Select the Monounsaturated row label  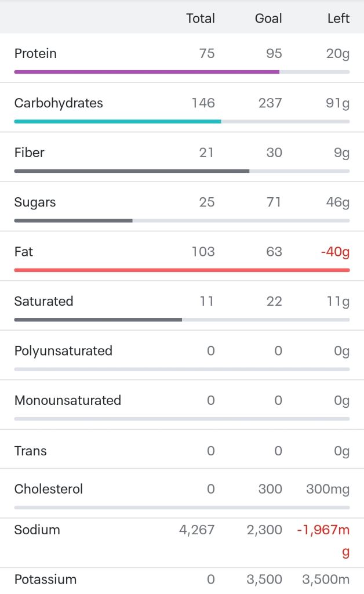point(68,400)
